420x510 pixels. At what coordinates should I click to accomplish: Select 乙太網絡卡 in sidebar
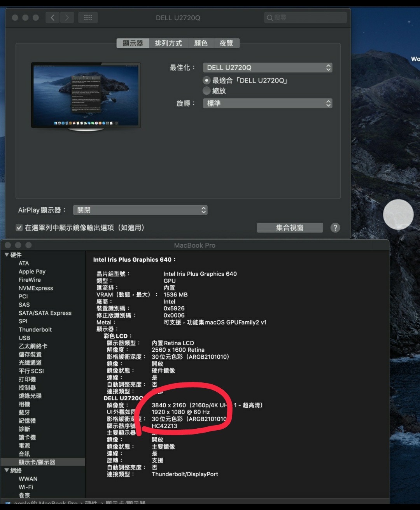pos(33,346)
